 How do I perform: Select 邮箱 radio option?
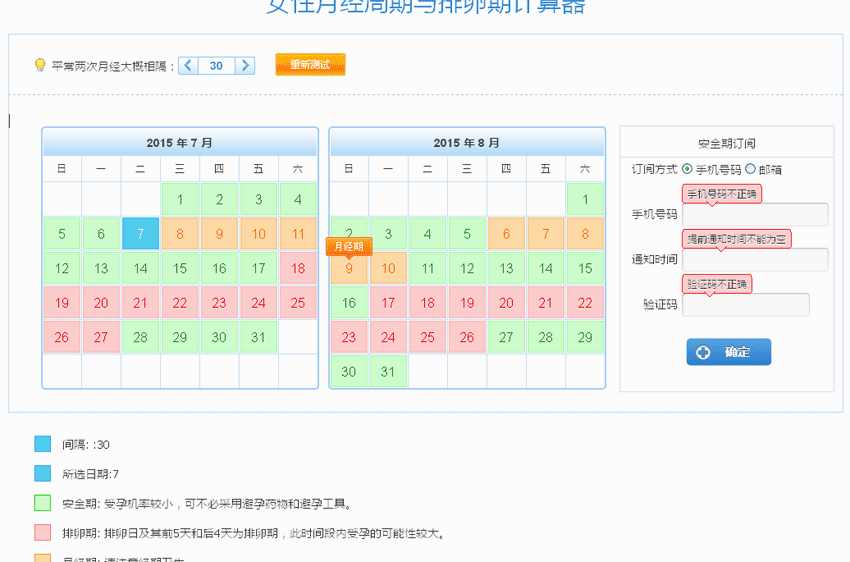(750, 169)
